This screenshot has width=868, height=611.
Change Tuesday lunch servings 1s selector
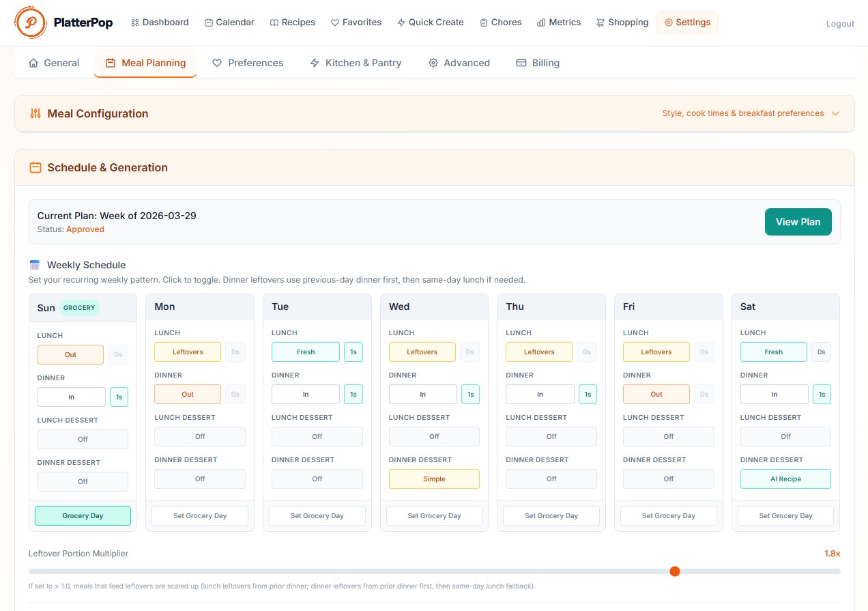[x=353, y=352]
